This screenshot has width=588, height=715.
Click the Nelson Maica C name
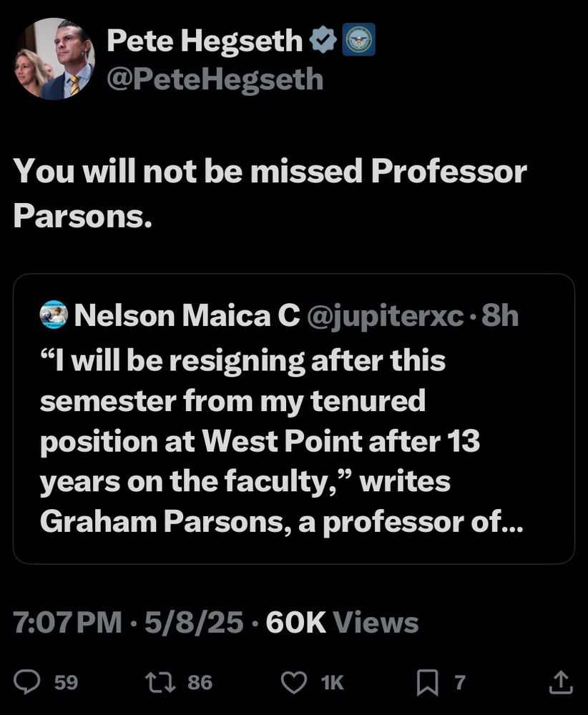[x=187, y=315]
